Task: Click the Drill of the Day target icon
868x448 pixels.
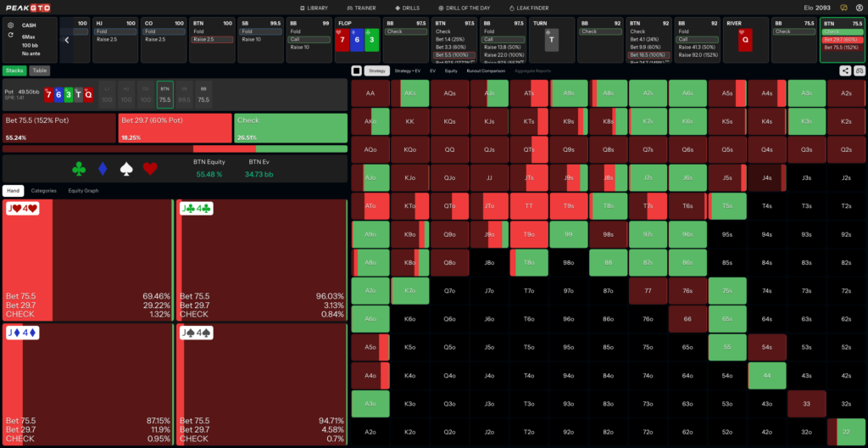Action: [441, 8]
